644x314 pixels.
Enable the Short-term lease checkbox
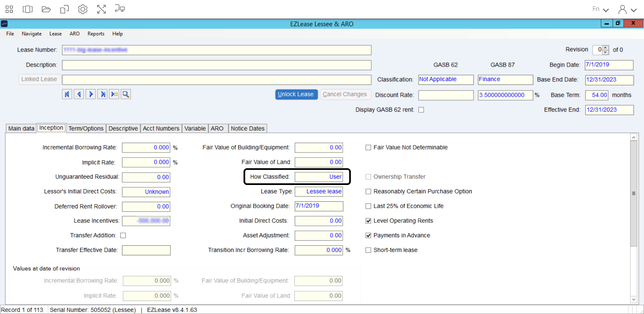(368, 250)
